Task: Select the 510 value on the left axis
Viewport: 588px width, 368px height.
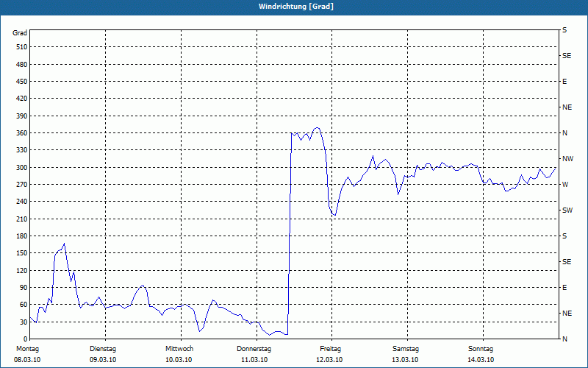Action: pyautogui.click(x=22, y=47)
